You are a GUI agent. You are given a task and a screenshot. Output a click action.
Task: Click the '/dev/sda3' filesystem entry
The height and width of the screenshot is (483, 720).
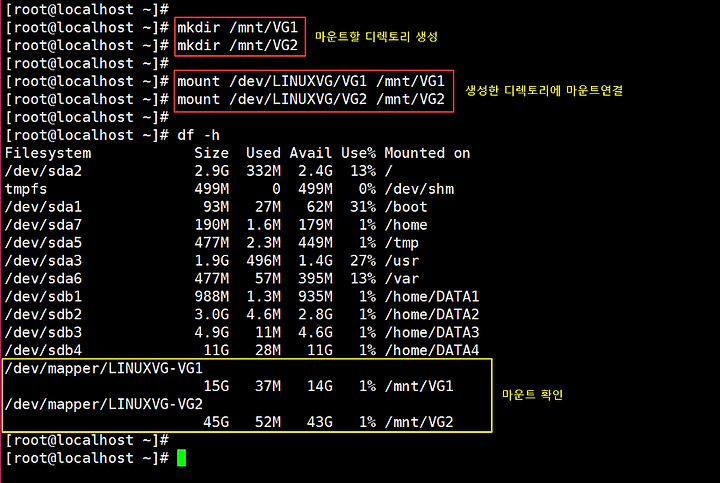(x=43, y=260)
